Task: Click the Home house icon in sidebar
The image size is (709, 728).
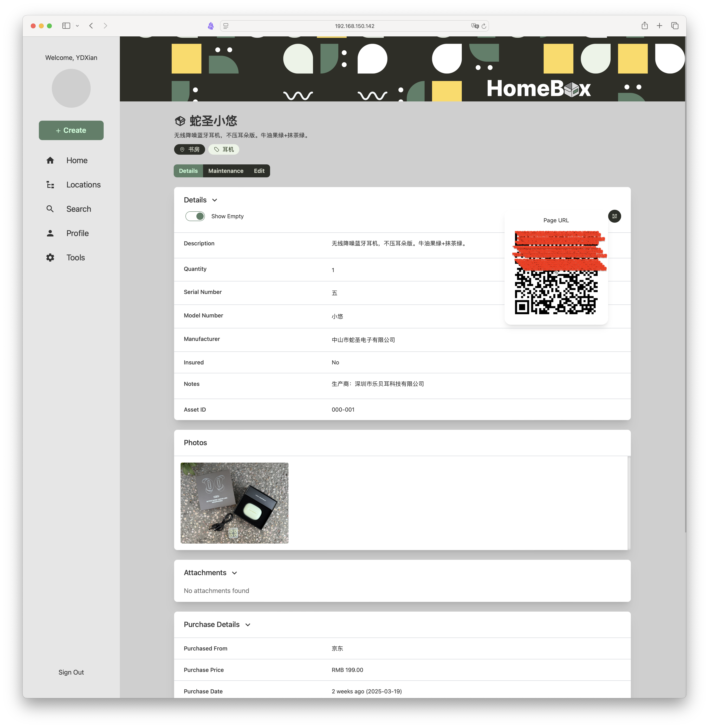Action: click(x=50, y=161)
